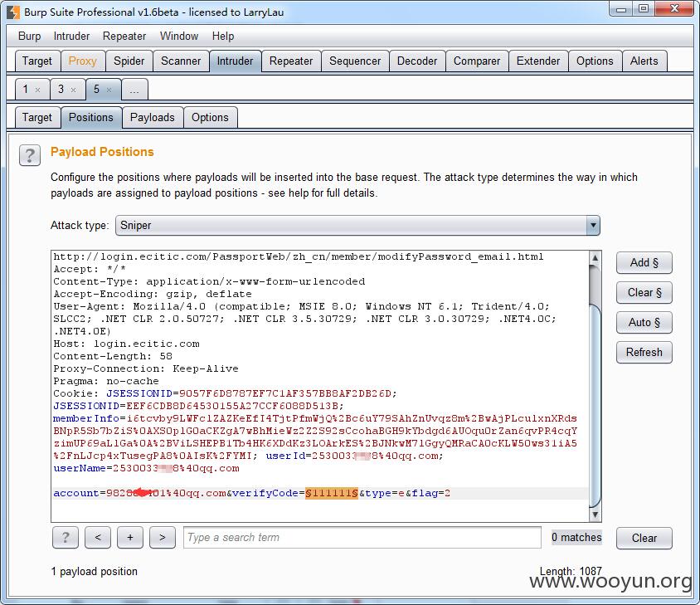Image resolution: width=700 pixels, height=605 pixels.
Task: Switch to the Repeater tool tab
Action: 291,61
